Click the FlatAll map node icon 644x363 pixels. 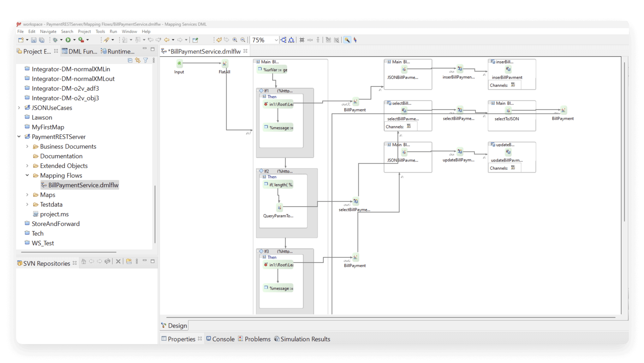pyautogui.click(x=224, y=64)
